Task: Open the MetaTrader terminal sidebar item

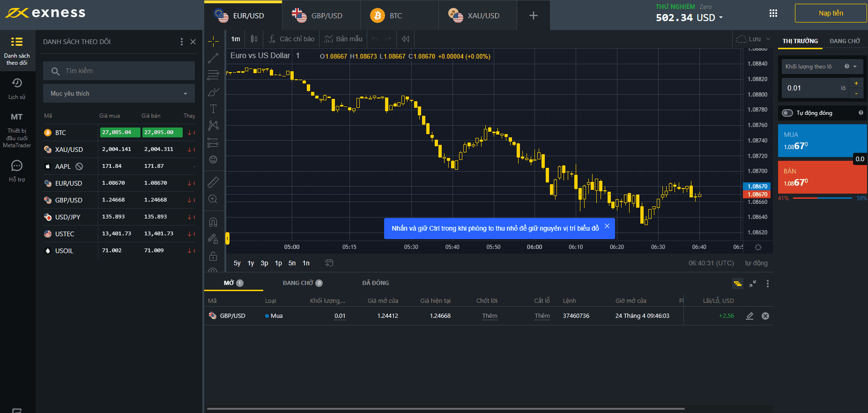Action: (x=17, y=130)
